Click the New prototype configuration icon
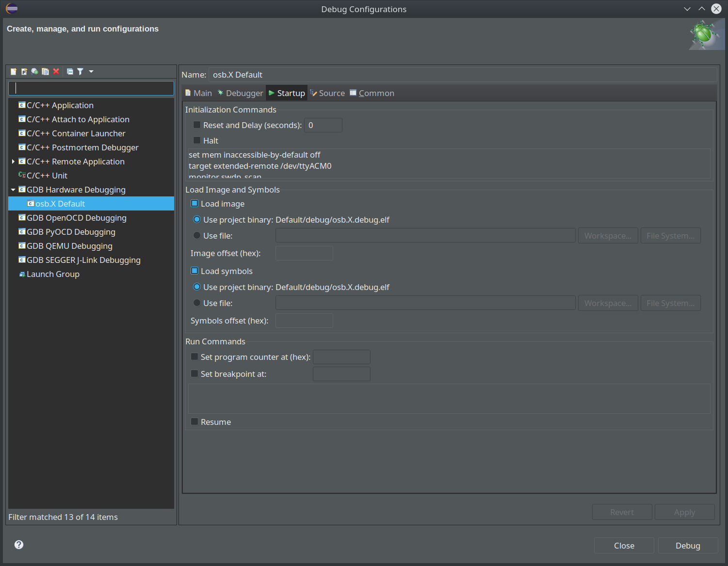The width and height of the screenshot is (728, 566). pyautogui.click(x=24, y=72)
